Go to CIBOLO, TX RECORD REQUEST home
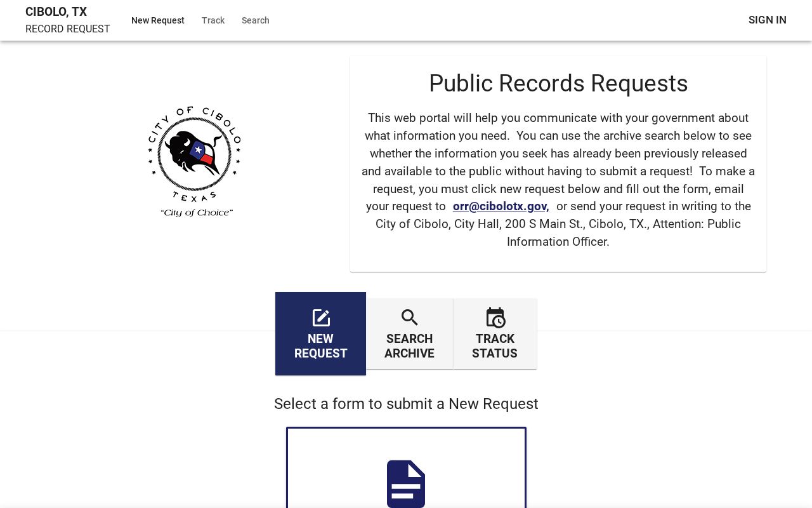Viewport: 812px width, 508px height. [68, 20]
